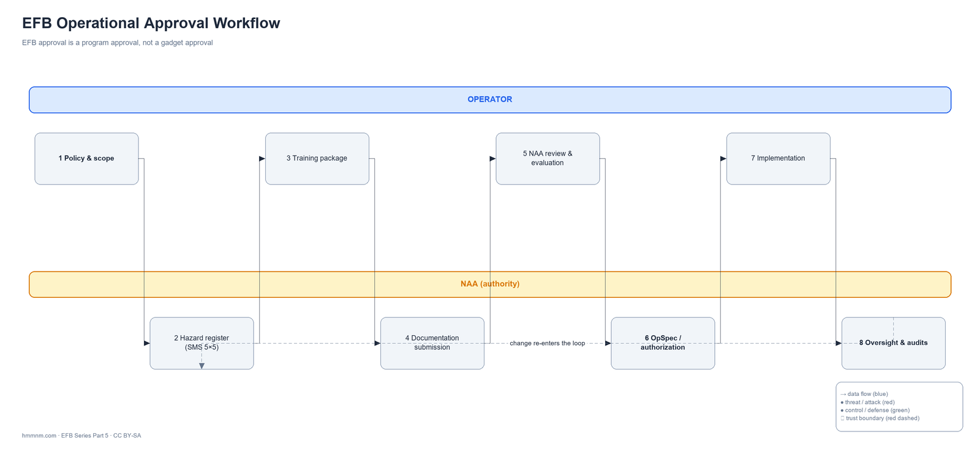Click the 'change re-enters the loop' edge label
The width and height of the screenshot is (980, 459).
pyautogui.click(x=548, y=343)
